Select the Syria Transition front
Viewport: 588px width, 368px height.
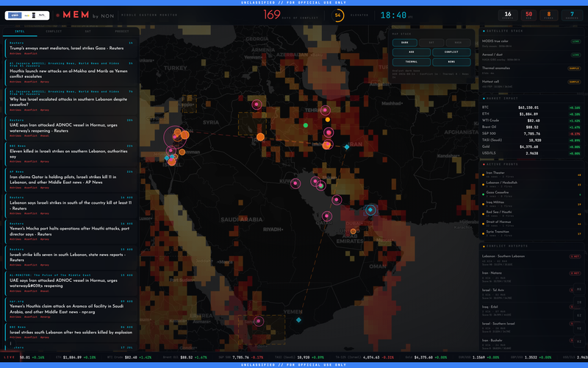(531, 233)
